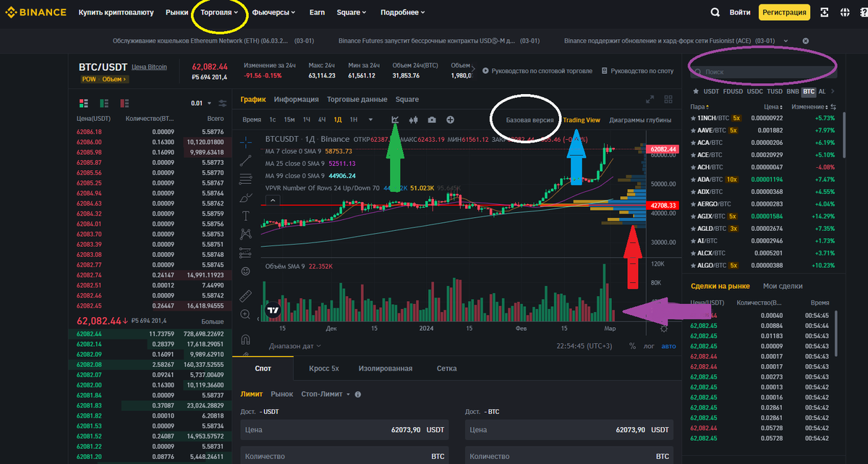Toggle auto scale on chart
This screenshot has width=868, height=464.
pos(669,346)
